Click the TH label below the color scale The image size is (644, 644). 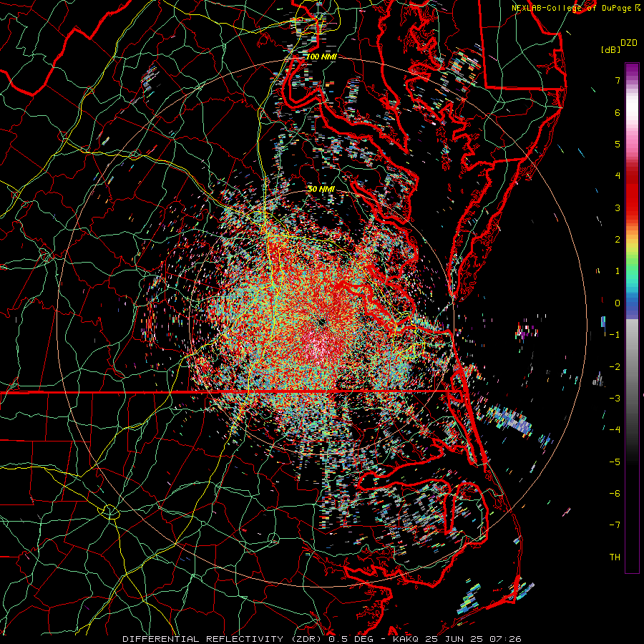[x=615, y=557]
